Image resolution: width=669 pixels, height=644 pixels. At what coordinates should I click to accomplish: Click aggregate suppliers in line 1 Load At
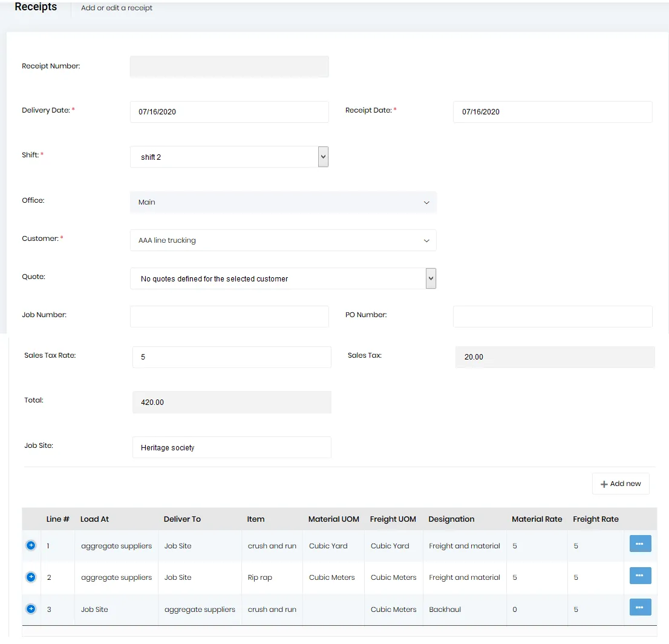(x=117, y=546)
